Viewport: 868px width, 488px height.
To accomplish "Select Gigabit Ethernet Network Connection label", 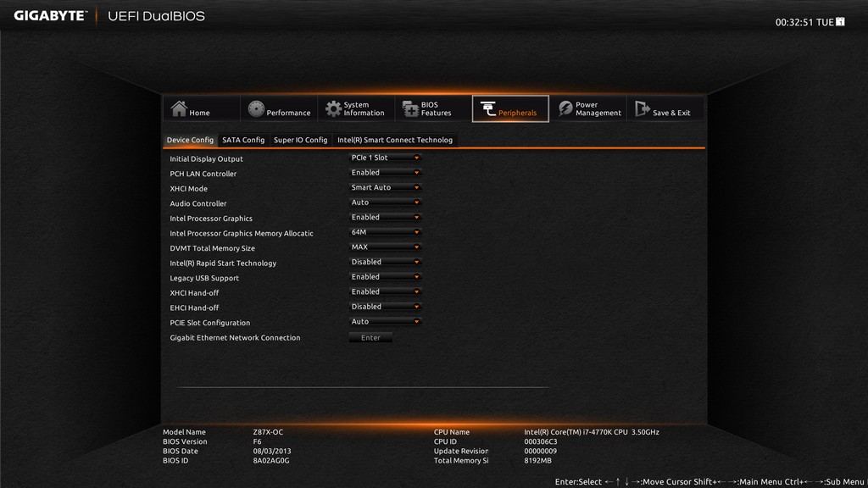I will tap(235, 338).
